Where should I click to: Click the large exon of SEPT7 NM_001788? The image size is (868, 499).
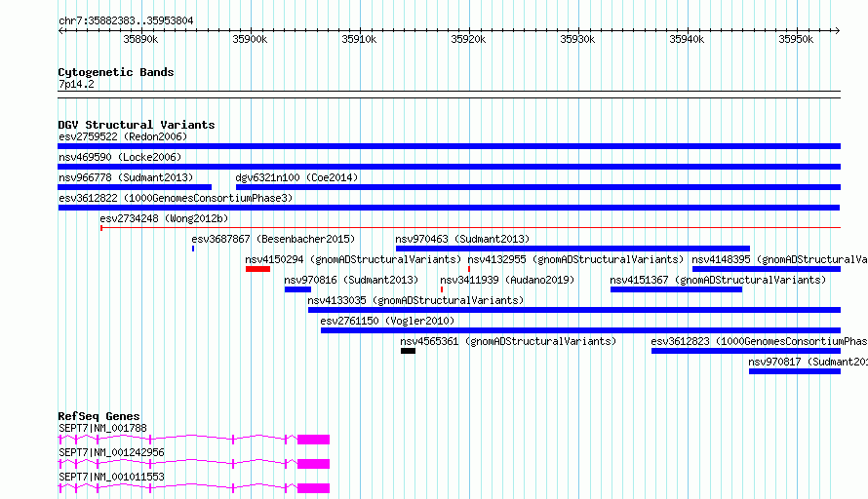point(313,440)
